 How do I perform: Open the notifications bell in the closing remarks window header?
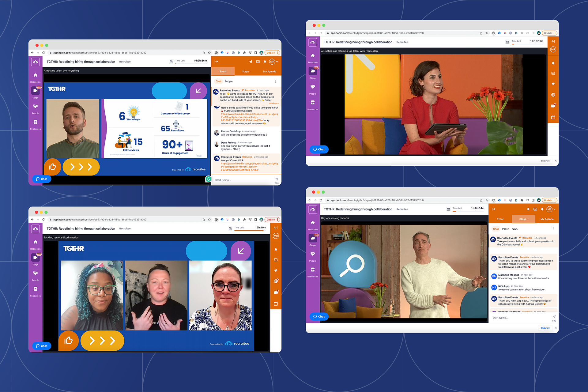pos(542,209)
